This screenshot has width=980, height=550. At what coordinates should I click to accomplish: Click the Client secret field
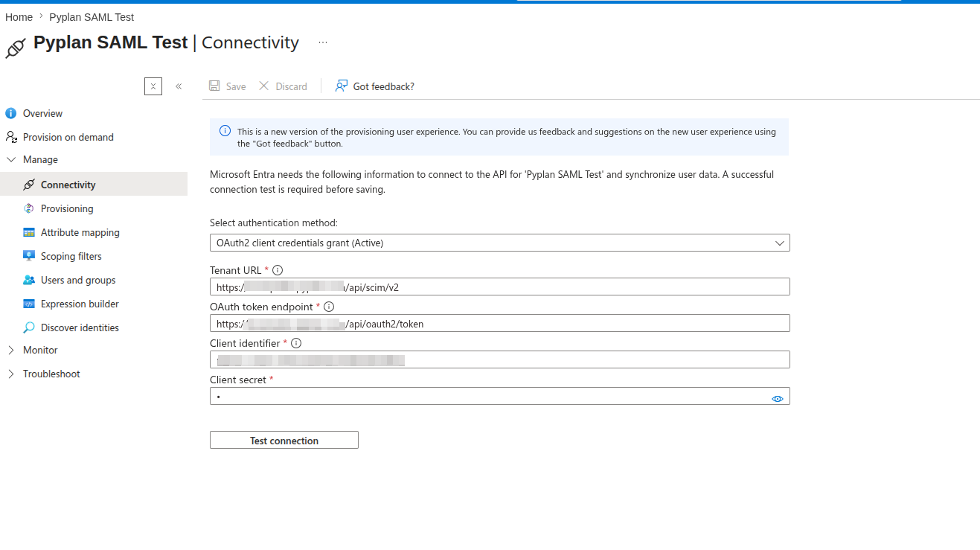coord(500,396)
